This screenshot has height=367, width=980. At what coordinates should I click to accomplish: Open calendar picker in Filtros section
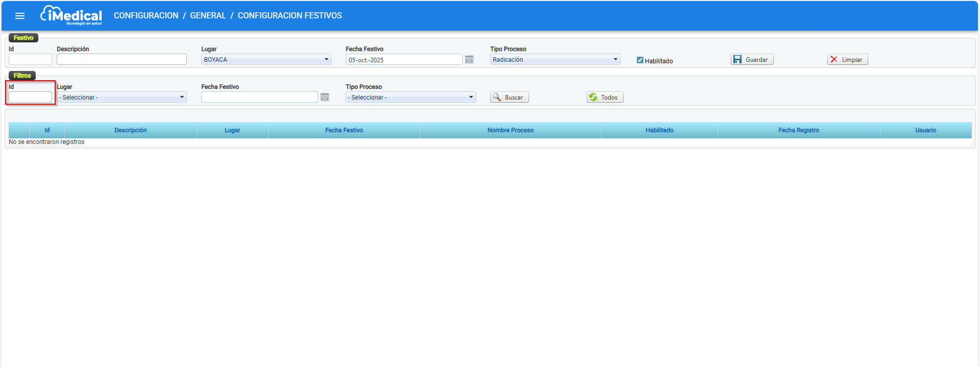point(325,97)
